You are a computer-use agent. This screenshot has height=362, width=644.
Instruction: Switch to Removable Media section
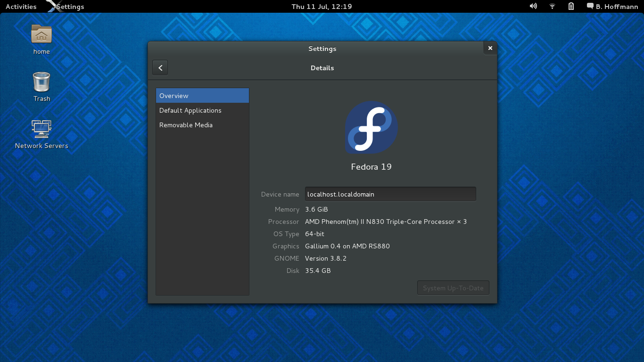[202, 125]
